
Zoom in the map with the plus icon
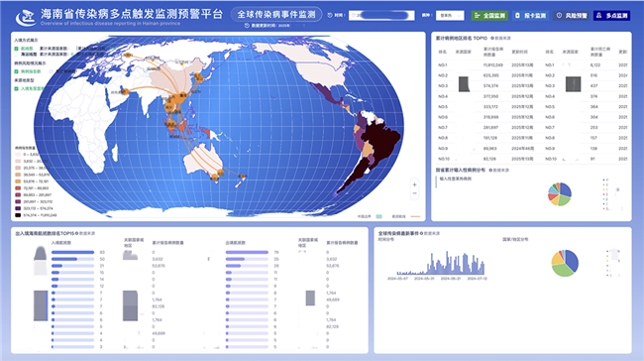click(x=414, y=184)
